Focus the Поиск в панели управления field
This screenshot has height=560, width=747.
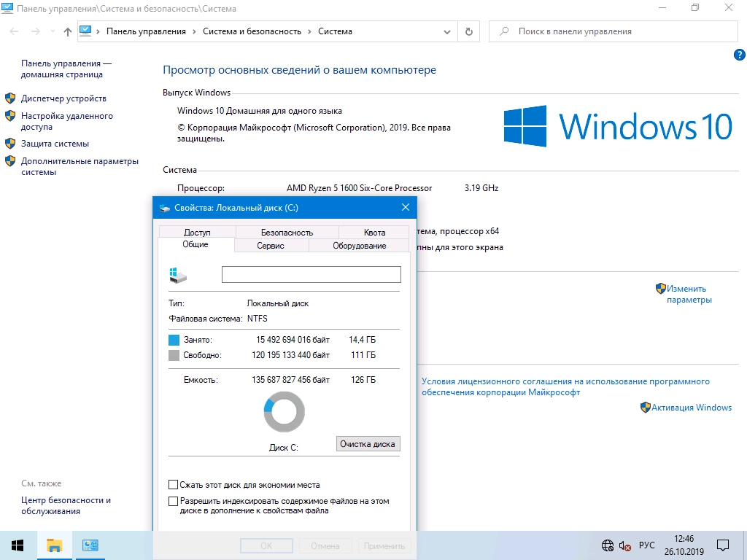tap(613, 31)
